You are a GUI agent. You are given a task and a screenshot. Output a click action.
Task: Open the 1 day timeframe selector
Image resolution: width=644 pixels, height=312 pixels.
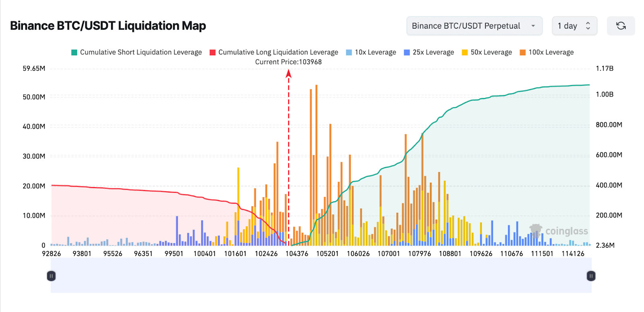click(x=574, y=26)
